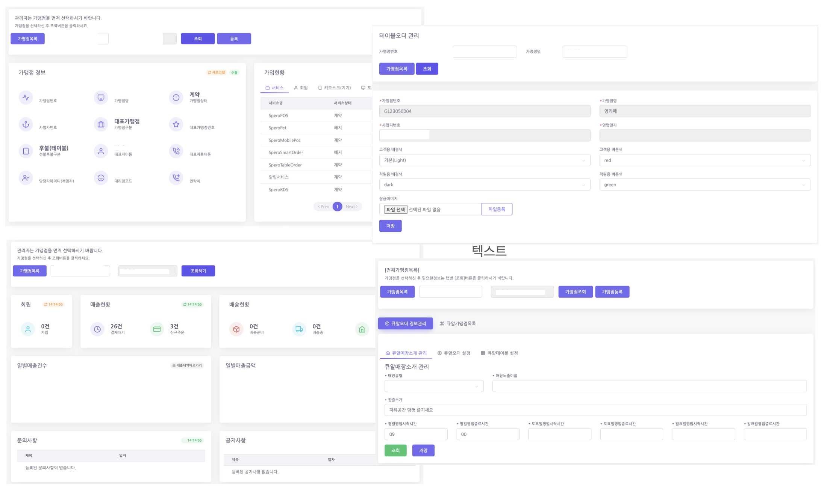Switch to the 서비스 tab in 가입현황
The width and height of the screenshot is (827, 504).
(274, 88)
